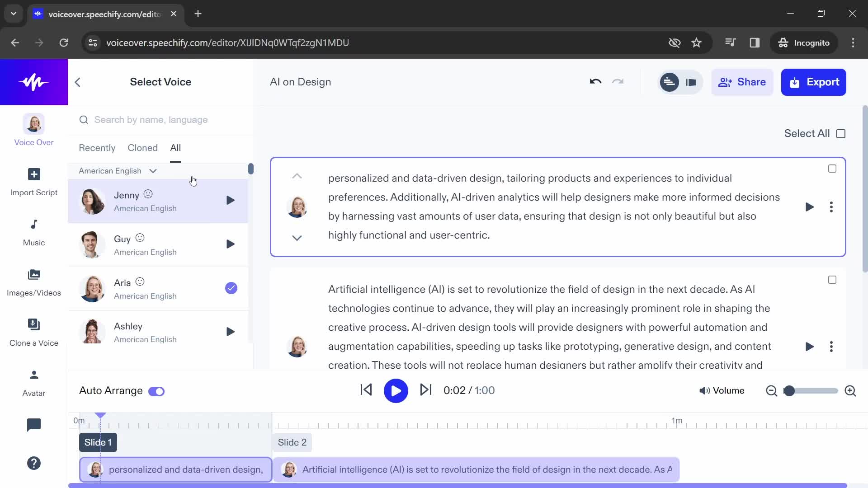The height and width of the screenshot is (488, 868).
Task: Expand the first script block chevron up
Action: [297, 175]
